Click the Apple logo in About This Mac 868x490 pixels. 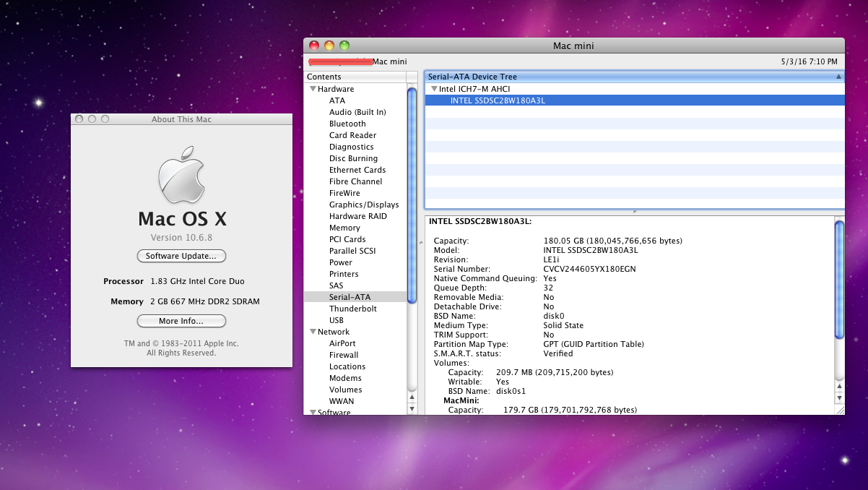181,175
